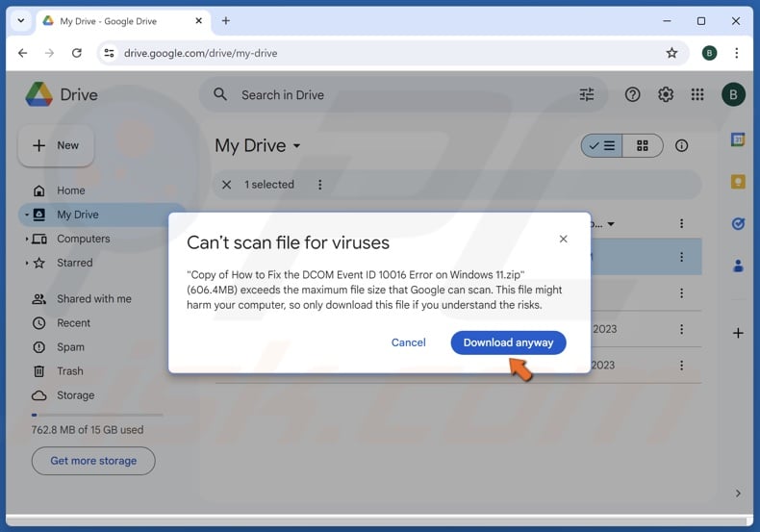Image resolution: width=760 pixels, height=532 pixels.
Task: Open Google Tasks side panel
Action: (x=738, y=224)
